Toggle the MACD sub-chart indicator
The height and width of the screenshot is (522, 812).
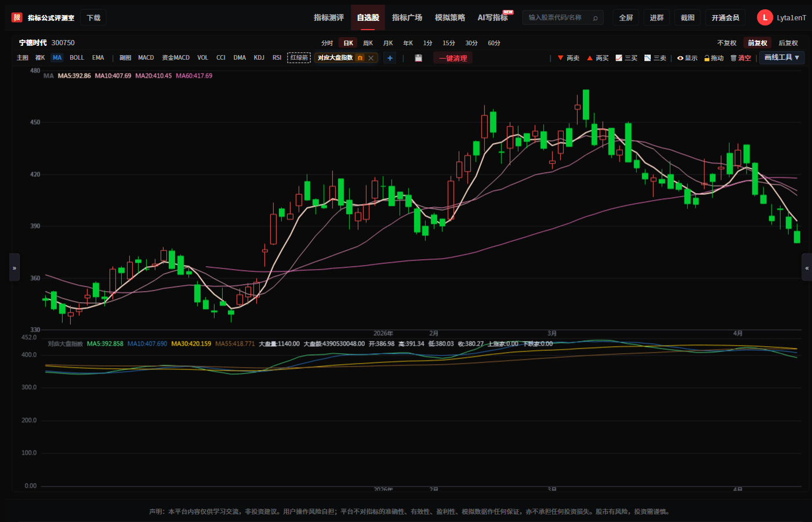click(x=146, y=58)
